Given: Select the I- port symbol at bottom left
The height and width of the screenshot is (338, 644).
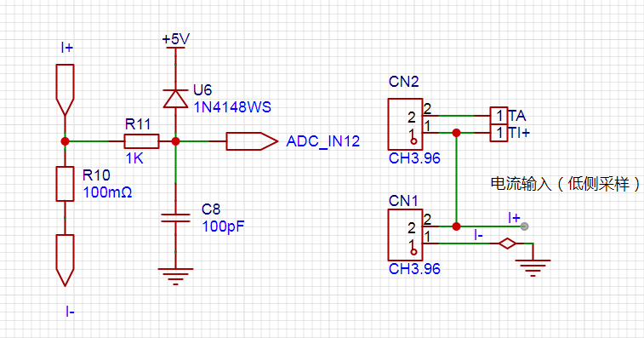Looking at the screenshot, I should tap(65, 261).
